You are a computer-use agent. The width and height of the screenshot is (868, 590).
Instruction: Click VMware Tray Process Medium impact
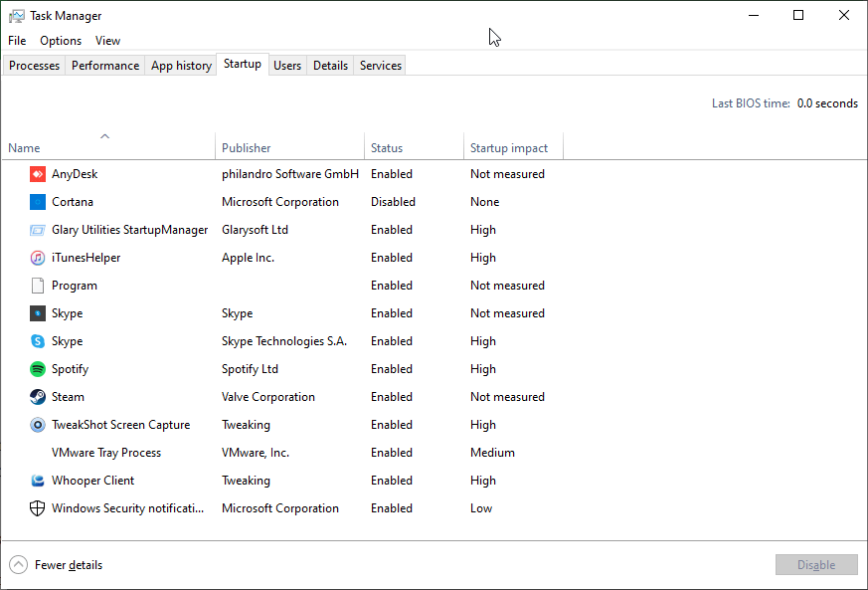492,453
